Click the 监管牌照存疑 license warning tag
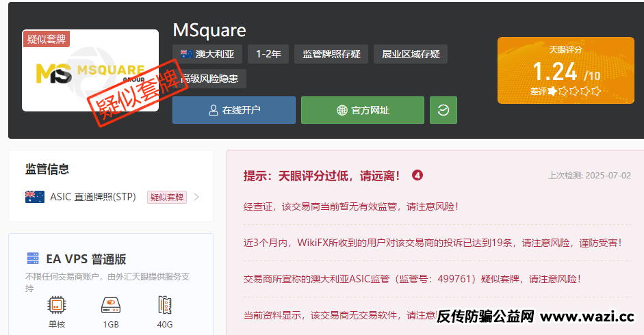This screenshot has height=335, width=644. [331, 54]
